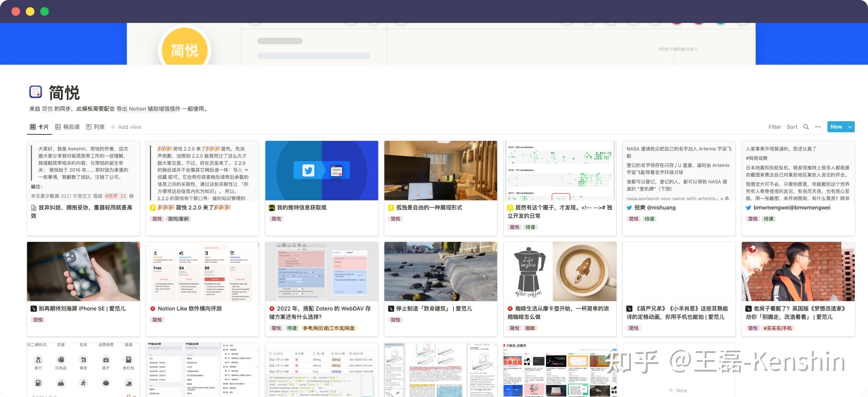Click the green macOS fullscreen window button

coord(44,11)
